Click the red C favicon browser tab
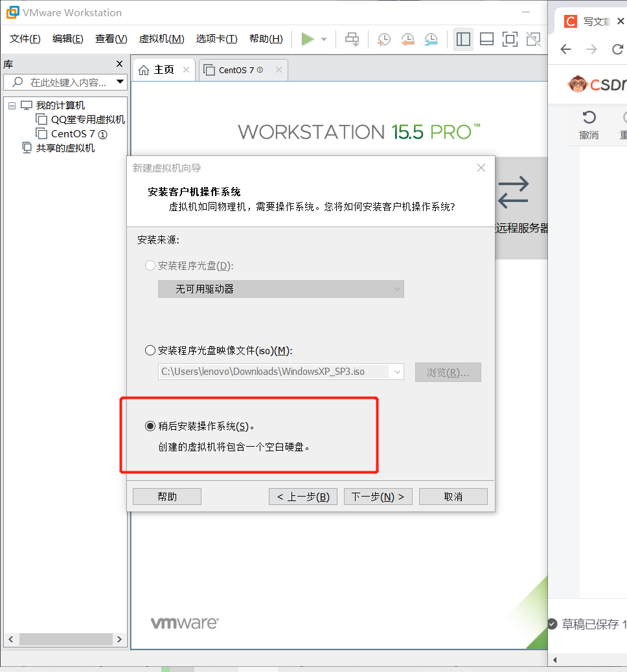This screenshot has height=672, width=627. [x=571, y=21]
